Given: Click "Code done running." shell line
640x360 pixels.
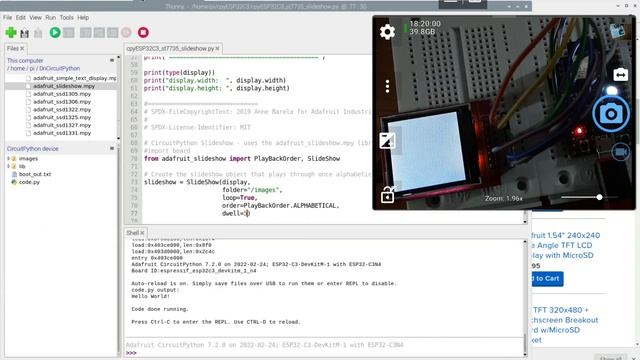Looking at the screenshot, I should click(160, 309).
